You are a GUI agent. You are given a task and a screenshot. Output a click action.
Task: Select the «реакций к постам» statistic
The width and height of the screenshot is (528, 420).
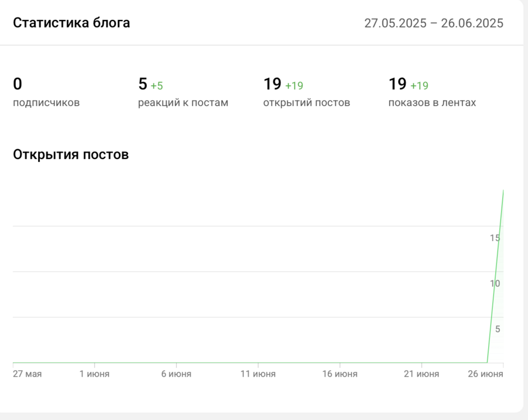(x=183, y=103)
